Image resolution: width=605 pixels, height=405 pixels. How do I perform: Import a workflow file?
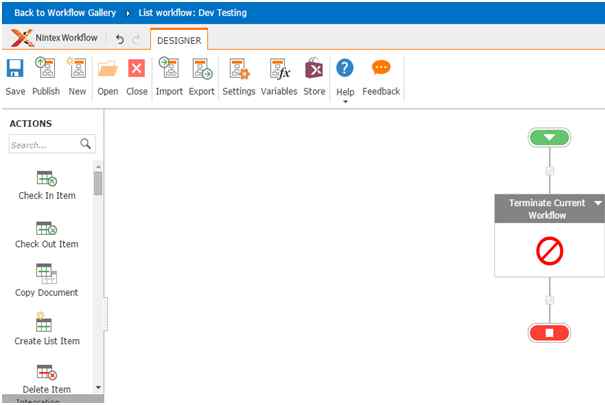[169, 76]
